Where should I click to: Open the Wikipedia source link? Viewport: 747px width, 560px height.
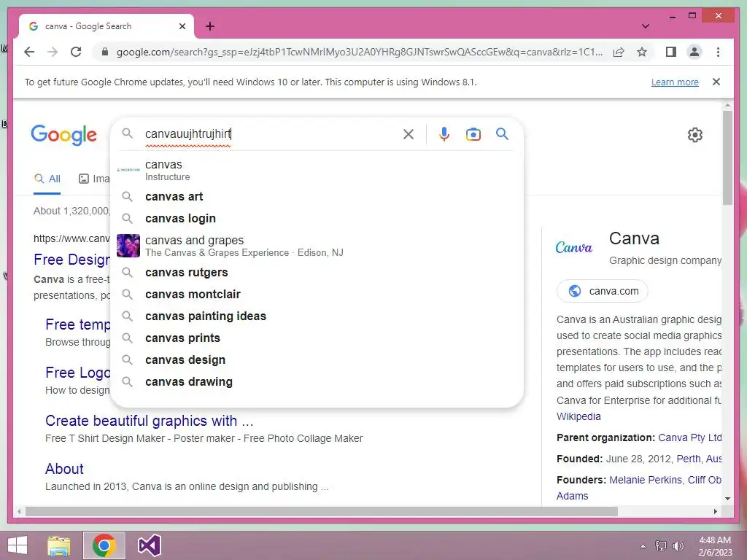click(x=578, y=416)
